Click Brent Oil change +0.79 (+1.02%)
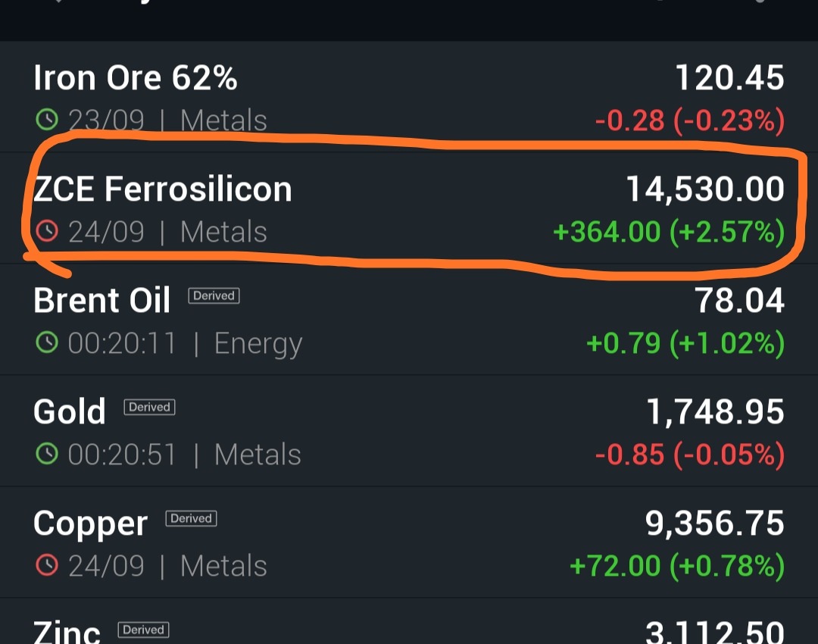 click(x=685, y=343)
